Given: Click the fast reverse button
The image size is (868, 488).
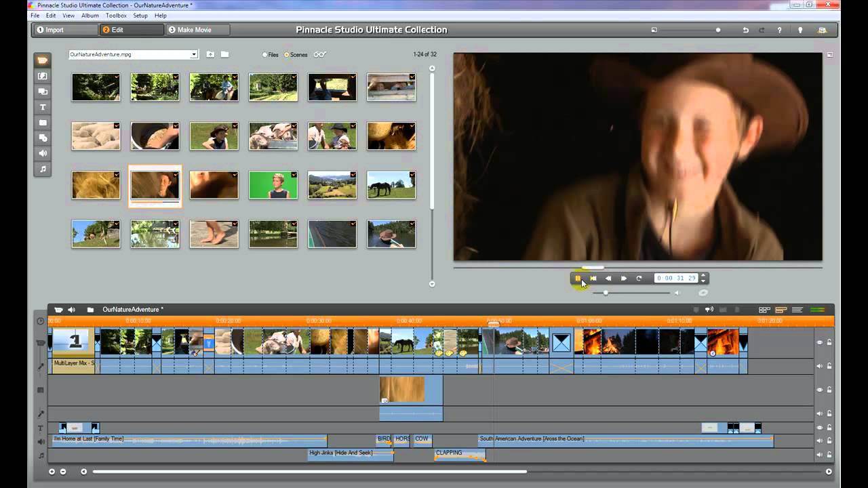Looking at the screenshot, I should 608,278.
